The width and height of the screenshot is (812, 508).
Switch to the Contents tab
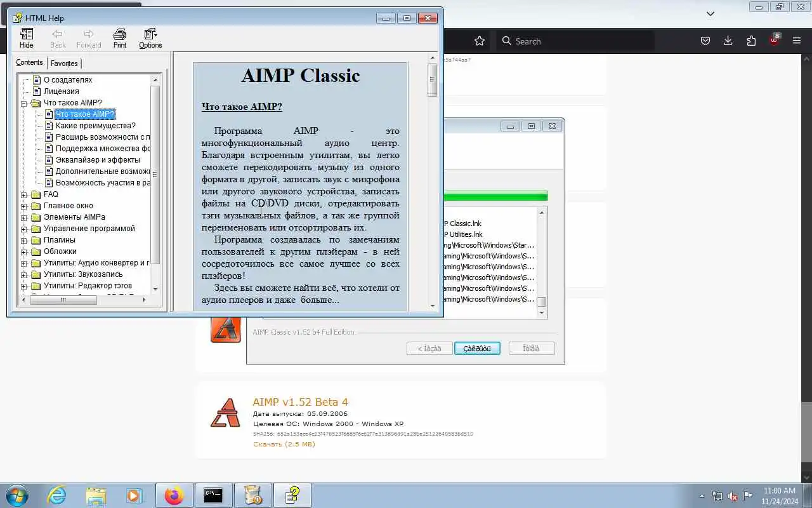click(30, 62)
